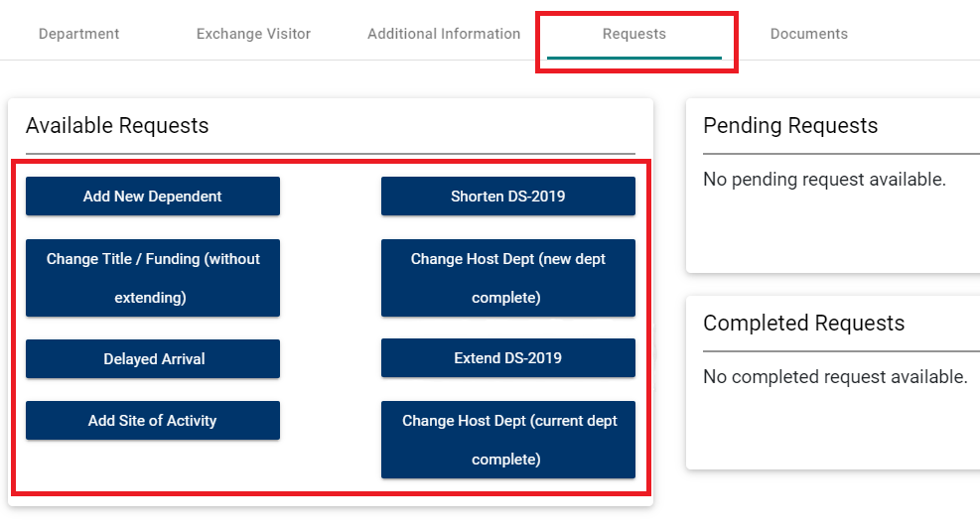
Task: Choose Change Title / Funding (without extending)
Action: (x=153, y=278)
